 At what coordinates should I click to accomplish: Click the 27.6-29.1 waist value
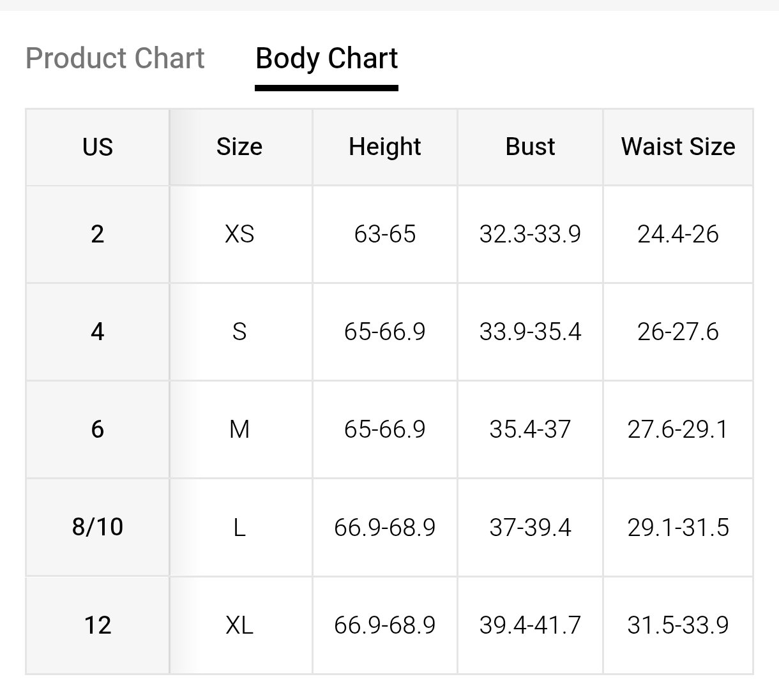pos(678,429)
